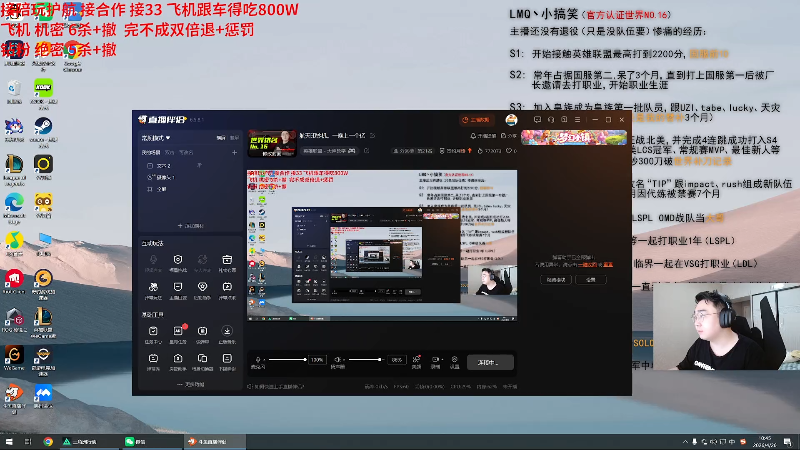Toggle visibility of the first source row
Screen dimensions: 800x450
pyautogui.click(x=199, y=165)
